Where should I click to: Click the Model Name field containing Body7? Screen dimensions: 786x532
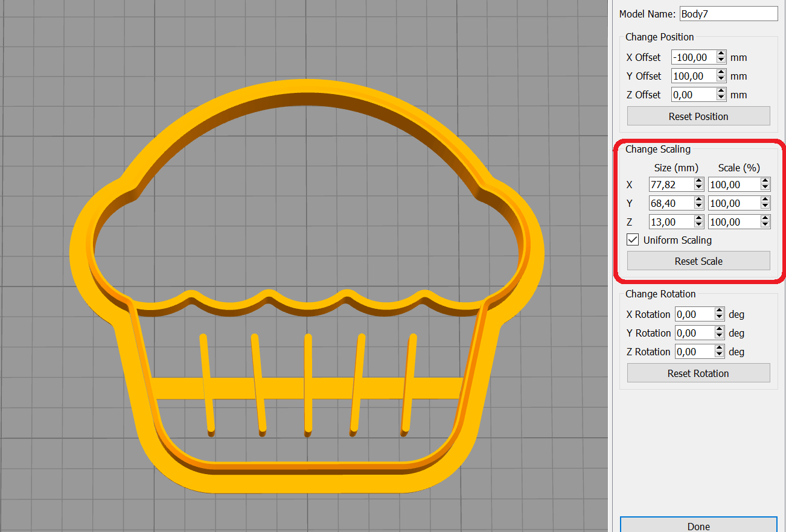pos(729,13)
